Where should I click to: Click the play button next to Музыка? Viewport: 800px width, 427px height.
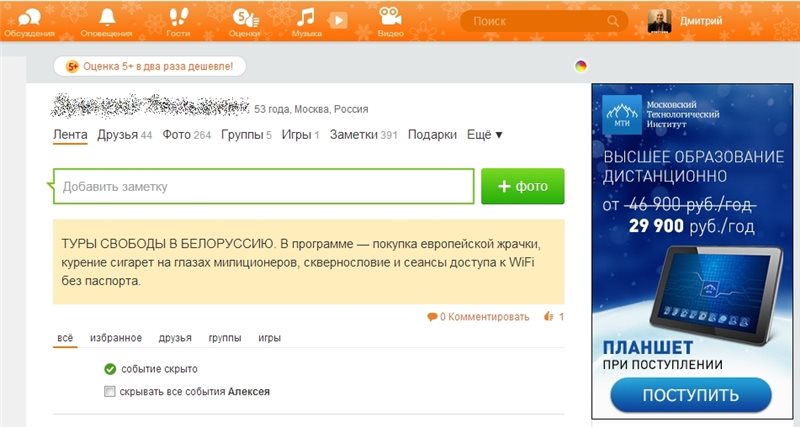pyautogui.click(x=338, y=21)
